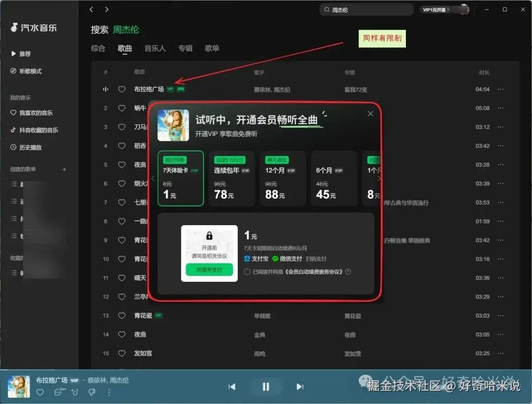This screenshot has width=532, height=404.
Task: Skip to the next track
Action: (x=299, y=387)
